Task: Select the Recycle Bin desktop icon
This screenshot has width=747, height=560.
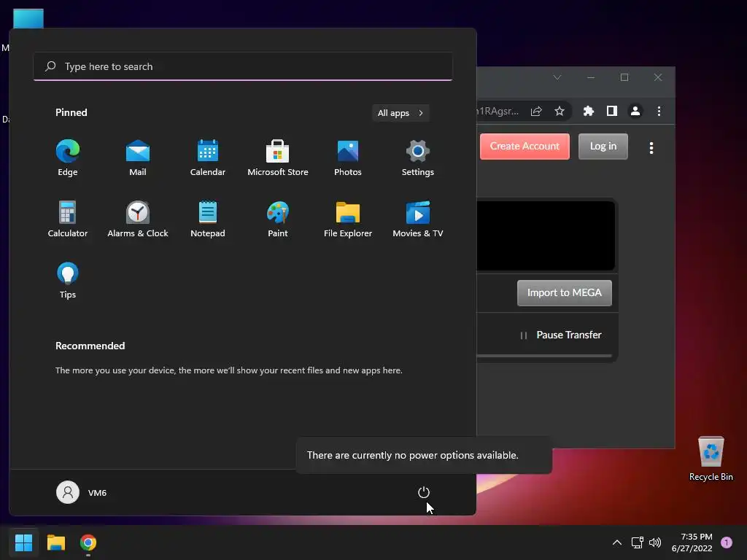Action: pyautogui.click(x=711, y=459)
